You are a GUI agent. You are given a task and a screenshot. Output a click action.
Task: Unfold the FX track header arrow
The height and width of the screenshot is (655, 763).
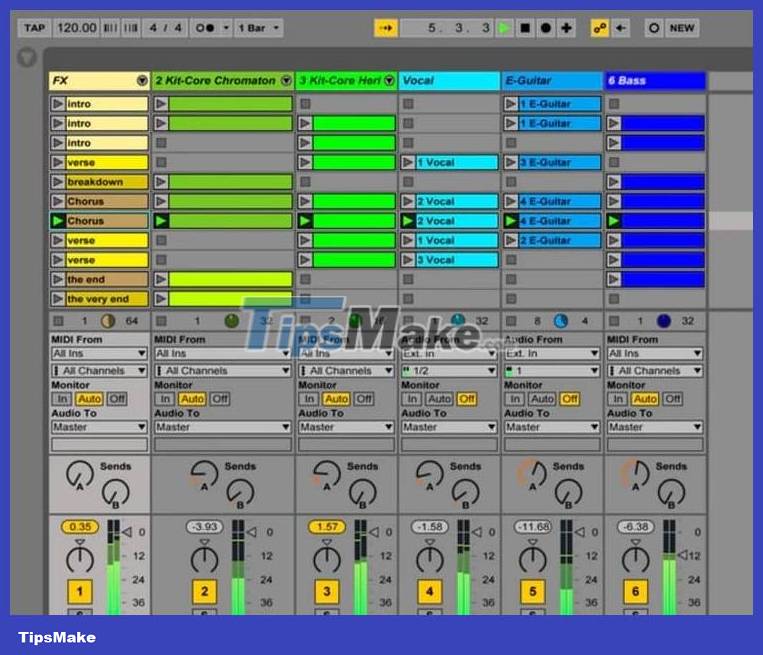click(142, 80)
